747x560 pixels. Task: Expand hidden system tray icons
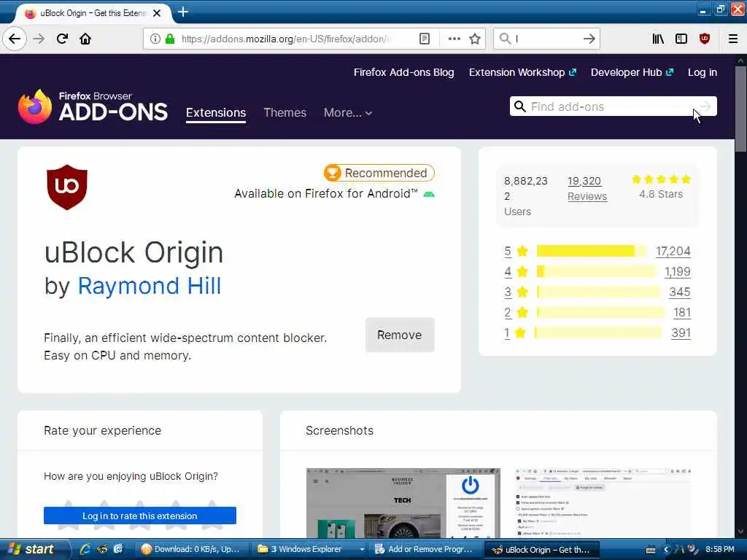(x=666, y=549)
